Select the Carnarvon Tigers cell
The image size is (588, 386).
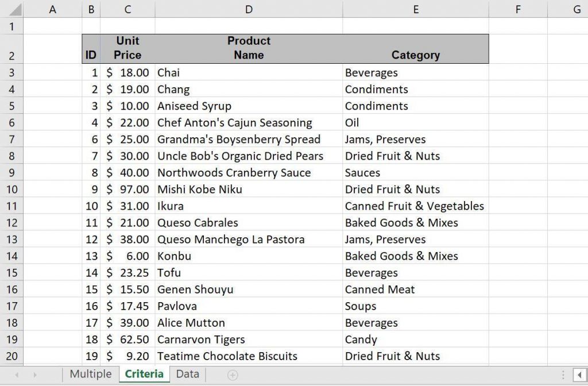pos(249,339)
